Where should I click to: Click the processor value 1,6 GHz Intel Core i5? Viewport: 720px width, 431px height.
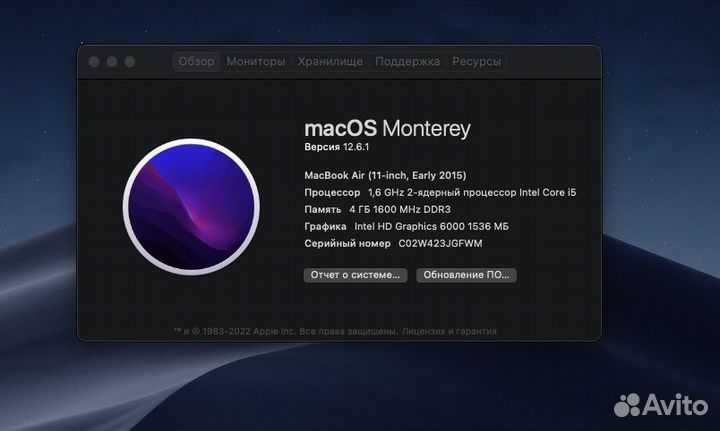(x=472, y=192)
